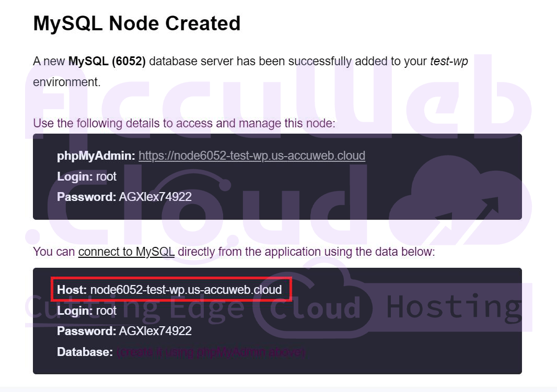The height and width of the screenshot is (392, 557).
Task: Click the password under the phpMyAdmin login
Action: point(155,197)
